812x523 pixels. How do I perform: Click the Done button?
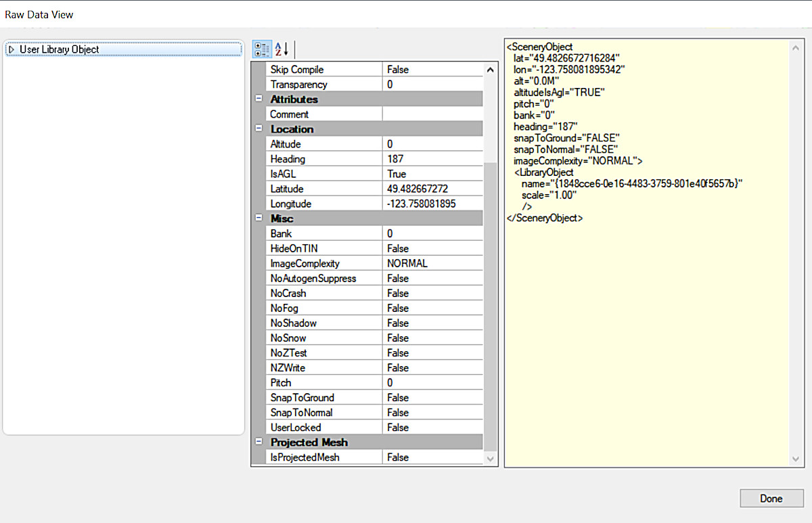pyautogui.click(x=771, y=498)
